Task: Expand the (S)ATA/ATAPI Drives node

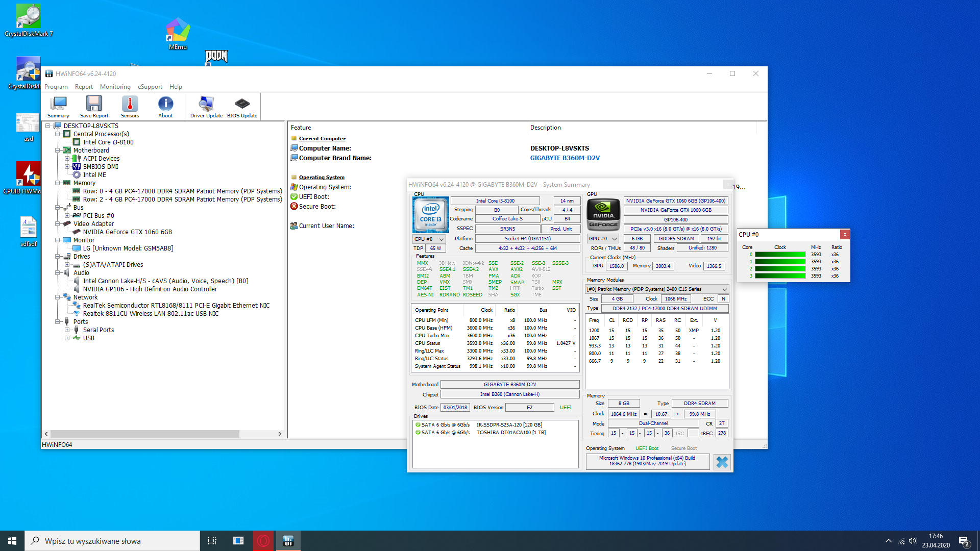Action: tap(67, 265)
